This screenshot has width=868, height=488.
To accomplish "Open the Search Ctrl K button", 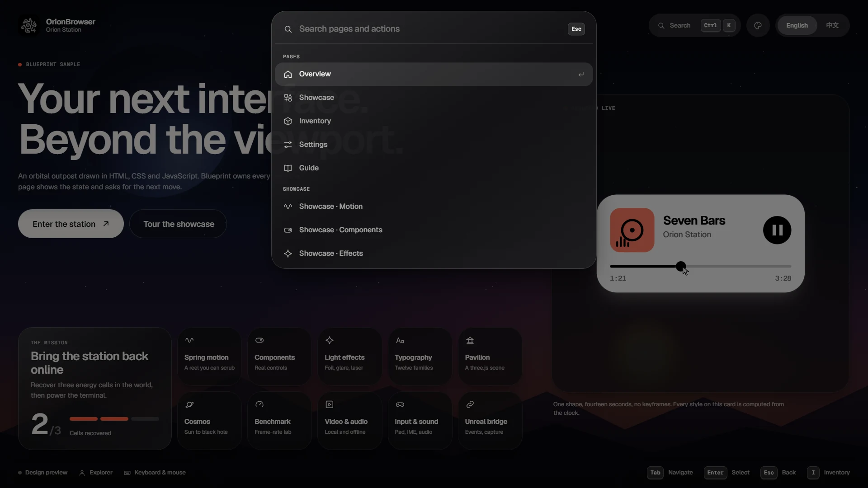I will (x=694, y=25).
